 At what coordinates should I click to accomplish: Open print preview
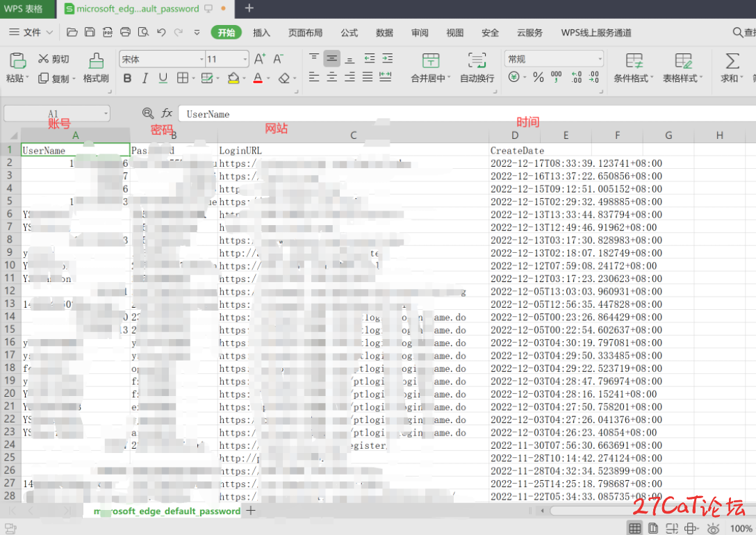[143, 32]
